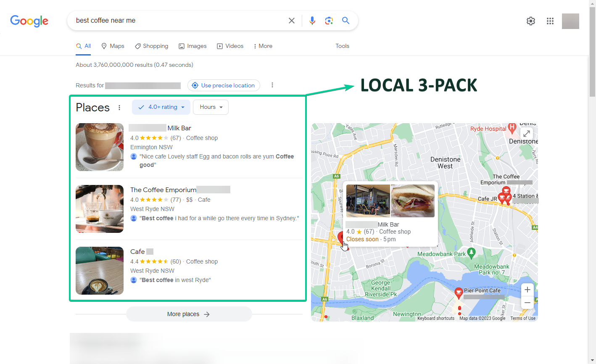596x364 pixels.
Task: Click the magnifier search button
Action: (346, 21)
